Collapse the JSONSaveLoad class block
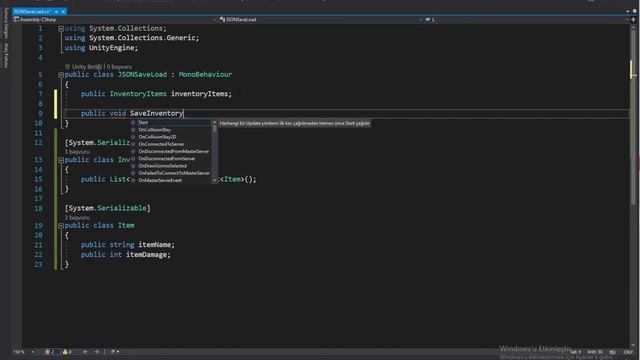 click(61, 75)
